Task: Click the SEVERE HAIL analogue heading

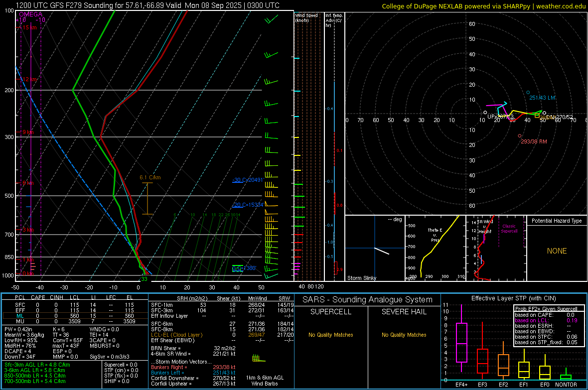Action: 404,312
